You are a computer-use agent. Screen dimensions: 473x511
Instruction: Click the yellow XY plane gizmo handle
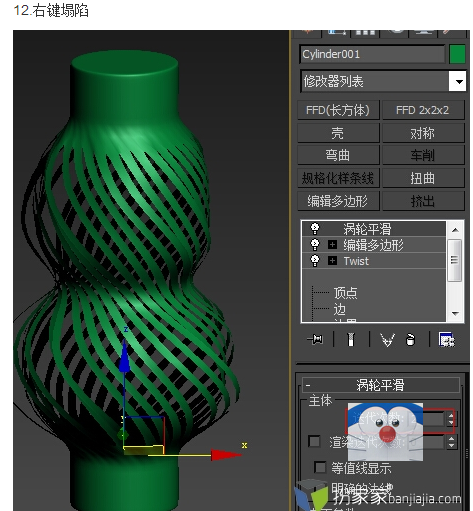point(144,450)
